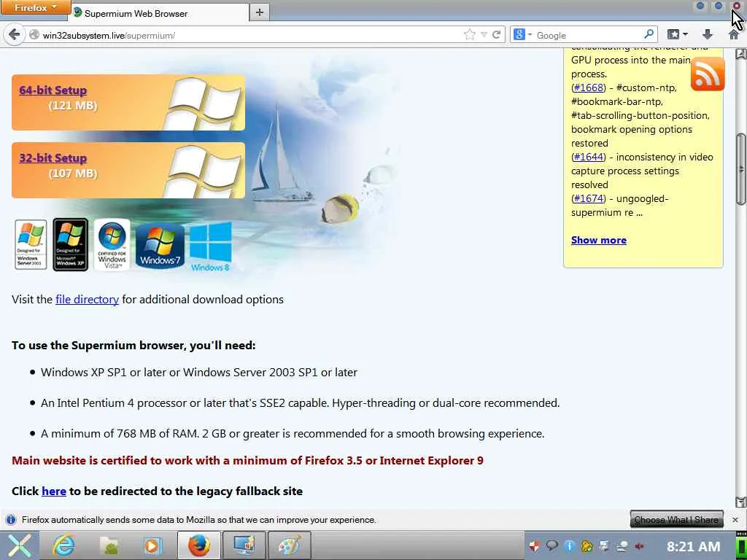Click the vertical scrollbar thumb

pyautogui.click(x=741, y=168)
